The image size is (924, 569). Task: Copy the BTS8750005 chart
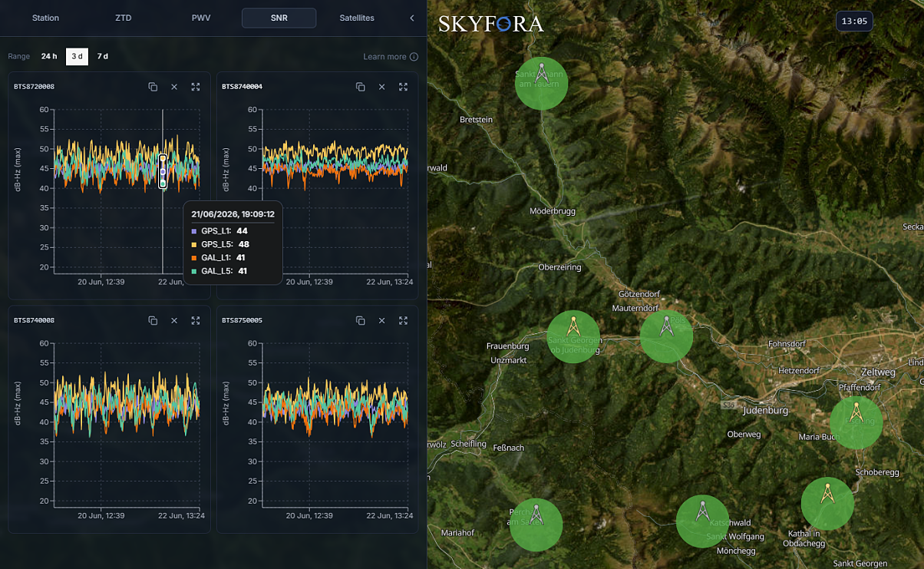(361, 320)
